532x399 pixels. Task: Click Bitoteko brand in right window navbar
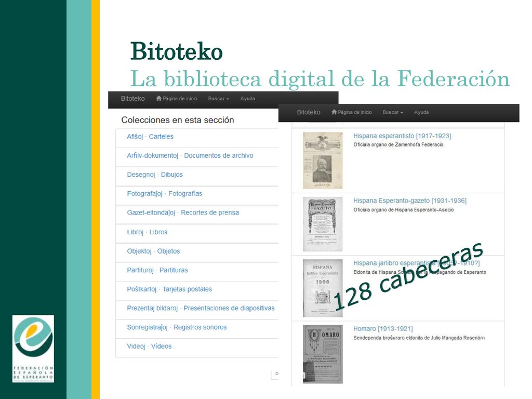click(x=309, y=112)
